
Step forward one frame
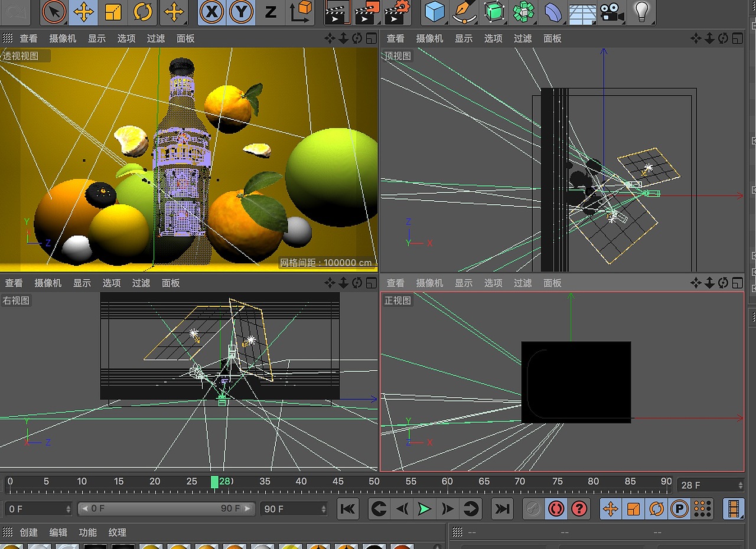[448, 508]
